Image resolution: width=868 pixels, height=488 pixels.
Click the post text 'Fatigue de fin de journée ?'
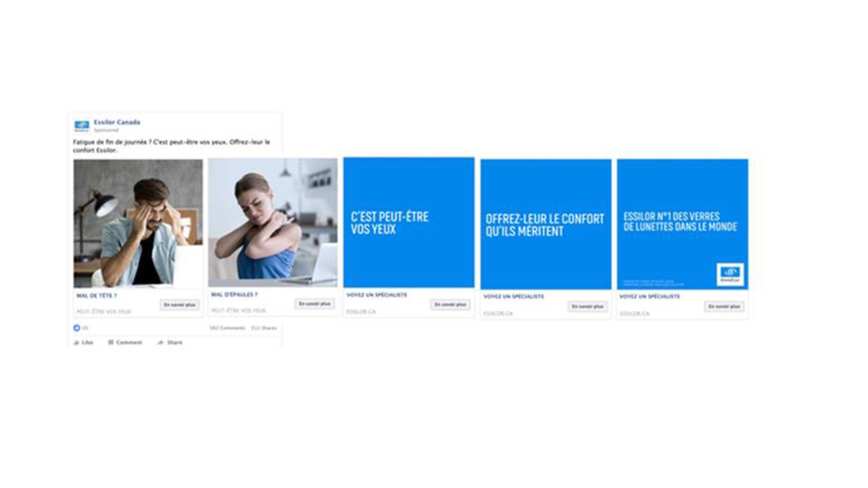click(112, 142)
